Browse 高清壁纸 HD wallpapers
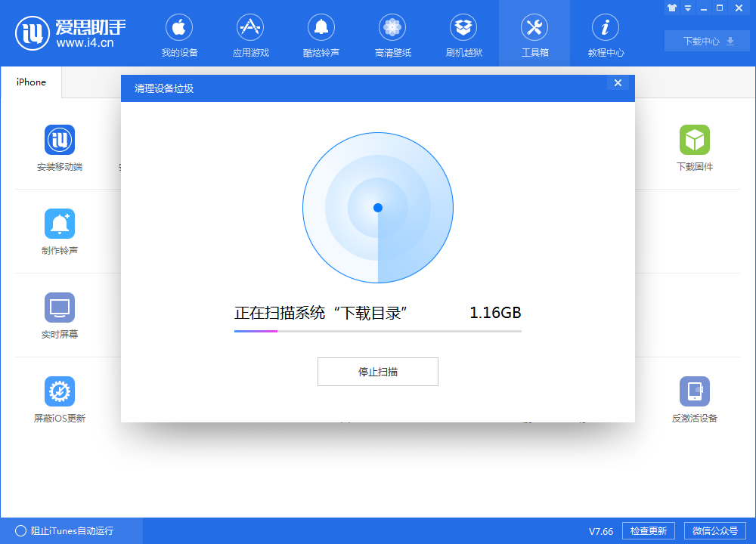 click(x=392, y=34)
